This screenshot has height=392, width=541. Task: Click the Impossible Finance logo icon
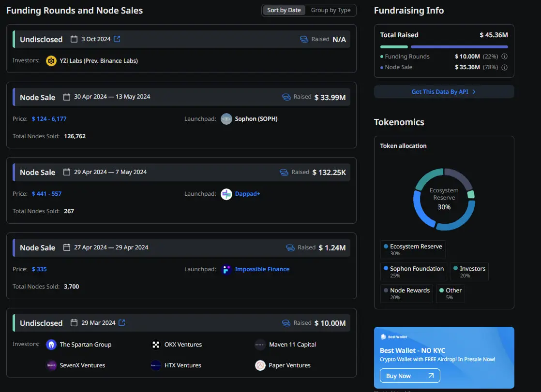226,269
